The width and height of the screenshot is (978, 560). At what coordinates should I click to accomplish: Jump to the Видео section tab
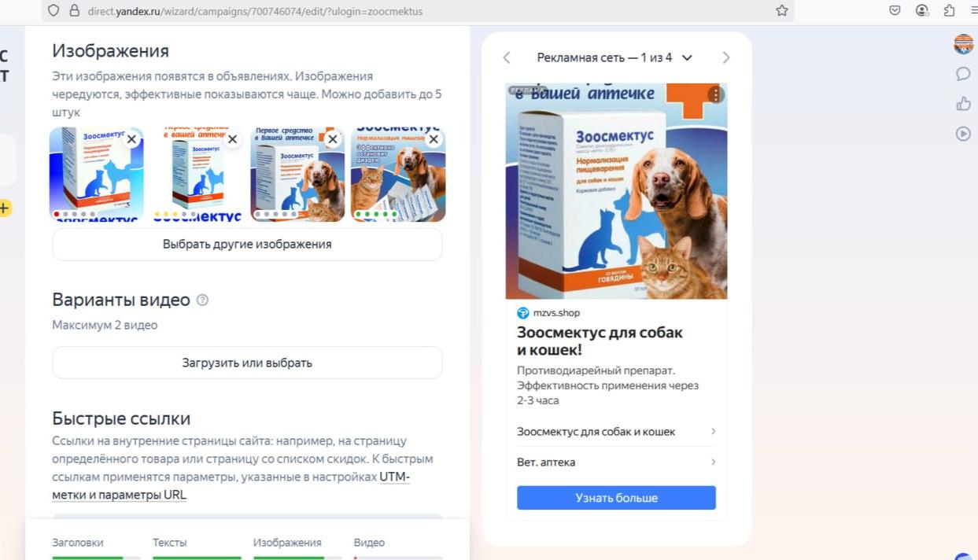(369, 543)
